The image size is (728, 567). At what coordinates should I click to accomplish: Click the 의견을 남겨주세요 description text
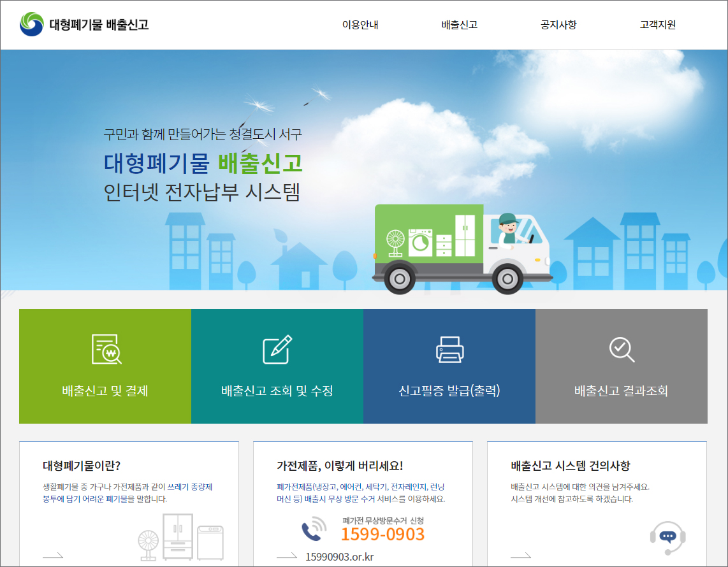tap(580, 492)
